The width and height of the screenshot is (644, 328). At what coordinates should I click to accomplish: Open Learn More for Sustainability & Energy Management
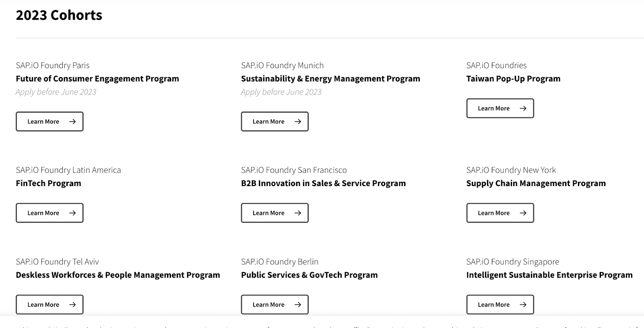(268, 121)
